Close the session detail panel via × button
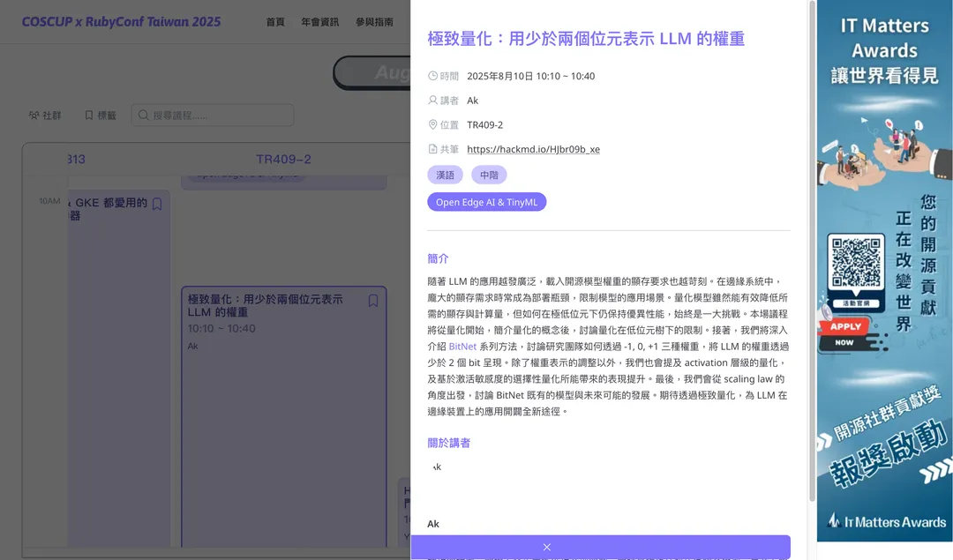 pos(547,547)
